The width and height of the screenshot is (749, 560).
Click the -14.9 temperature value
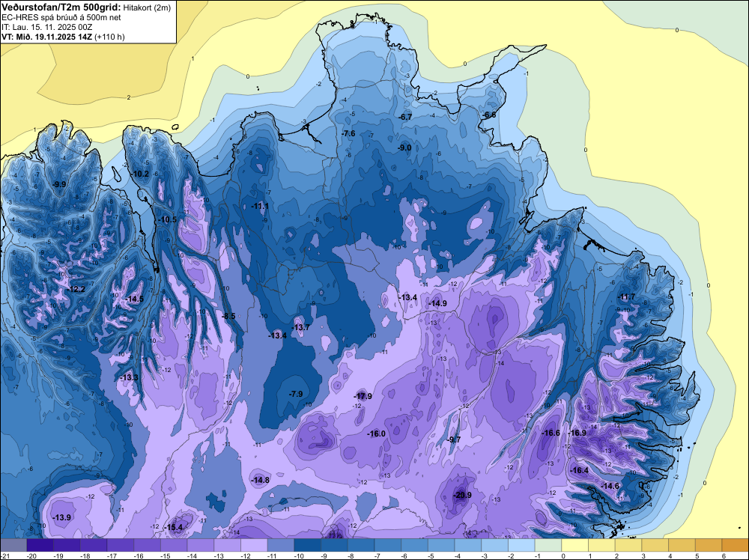click(437, 304)
